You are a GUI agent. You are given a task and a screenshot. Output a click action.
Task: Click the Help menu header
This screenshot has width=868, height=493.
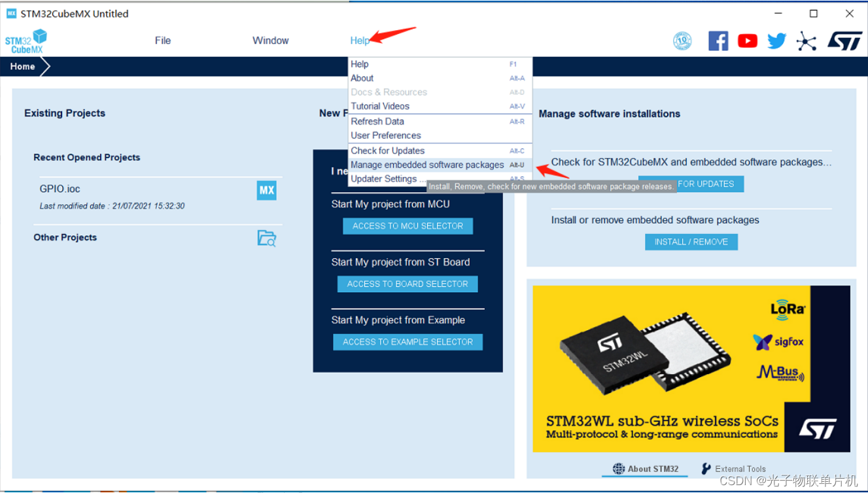coord(360,41)
